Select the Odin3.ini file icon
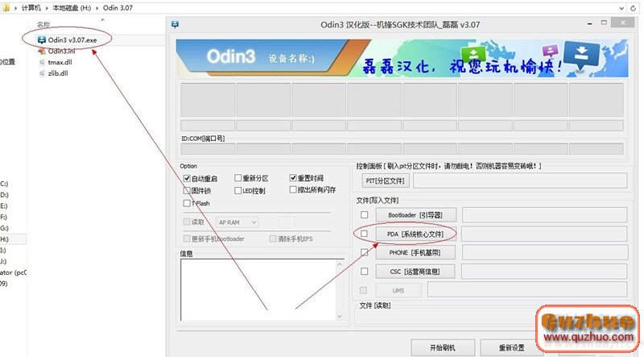The width and height of the screenshot is (644, 357). point(42,51)
